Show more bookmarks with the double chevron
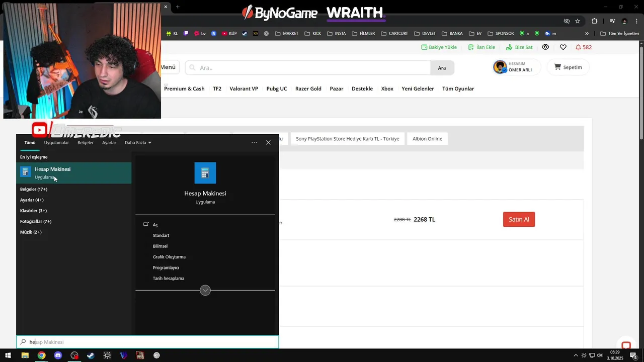Viewport: 644px width, 362px height. 587,34
